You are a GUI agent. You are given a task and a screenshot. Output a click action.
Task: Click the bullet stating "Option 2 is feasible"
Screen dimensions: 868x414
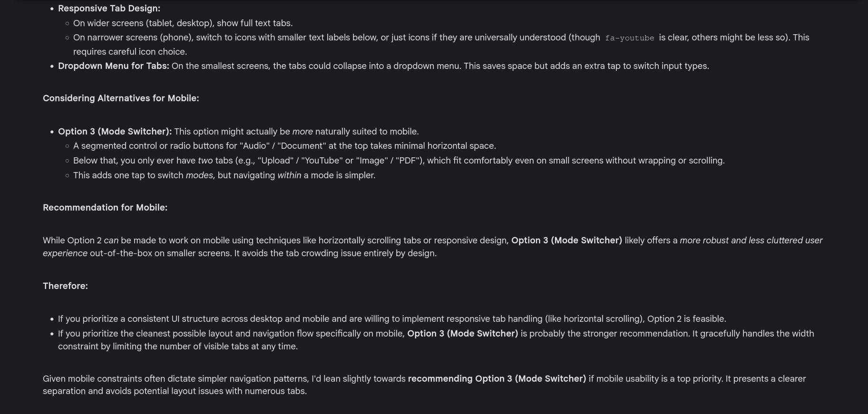(392, 319)
